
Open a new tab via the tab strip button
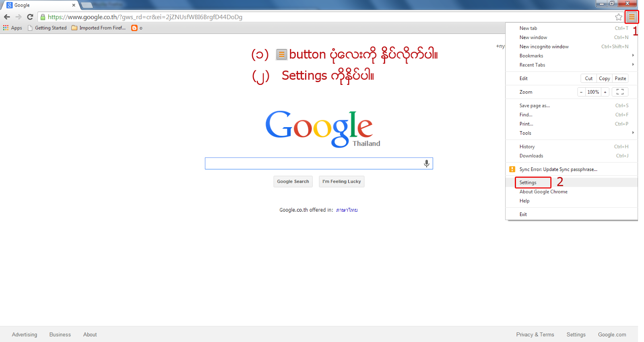coord(87,5)
